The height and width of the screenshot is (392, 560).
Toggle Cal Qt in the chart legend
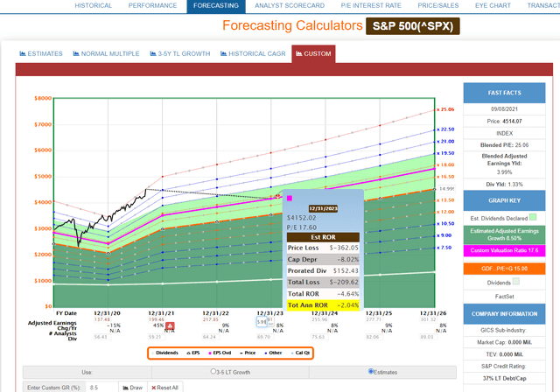click(300, 353)
